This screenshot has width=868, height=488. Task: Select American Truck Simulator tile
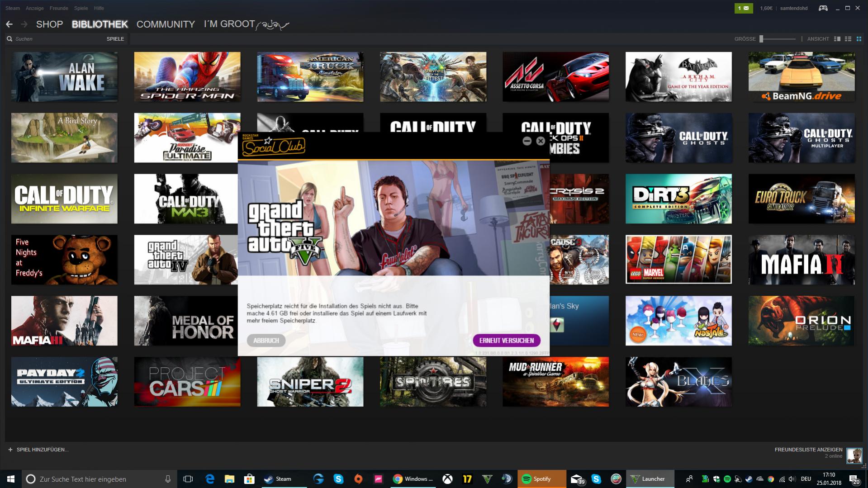pyautogui.click(x=310, y=76)
